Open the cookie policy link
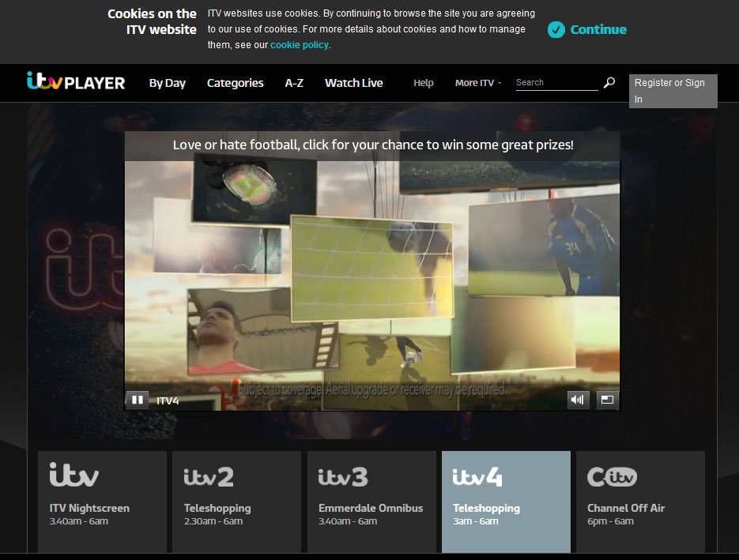Screen dimensions: 739x560 [300, 45]
